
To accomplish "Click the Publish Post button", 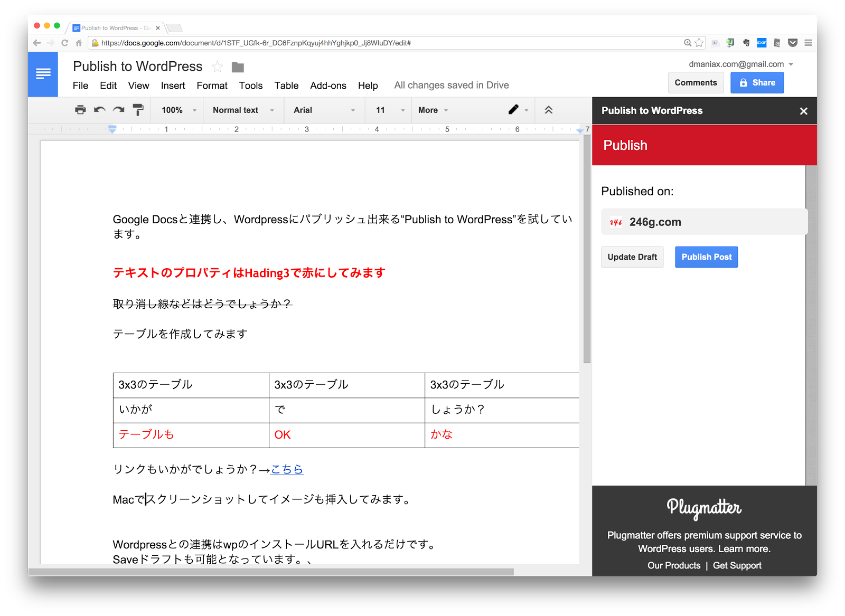I will 706,257.
